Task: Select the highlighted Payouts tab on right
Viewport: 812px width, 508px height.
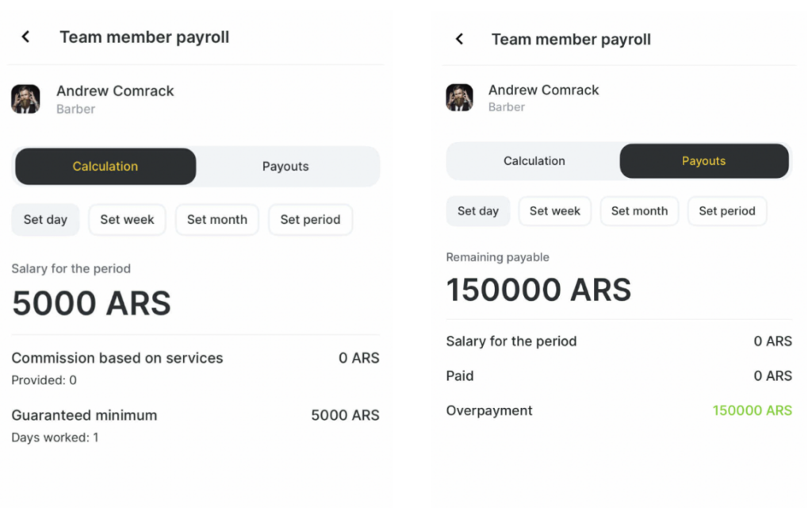Action: coord(703,161)
